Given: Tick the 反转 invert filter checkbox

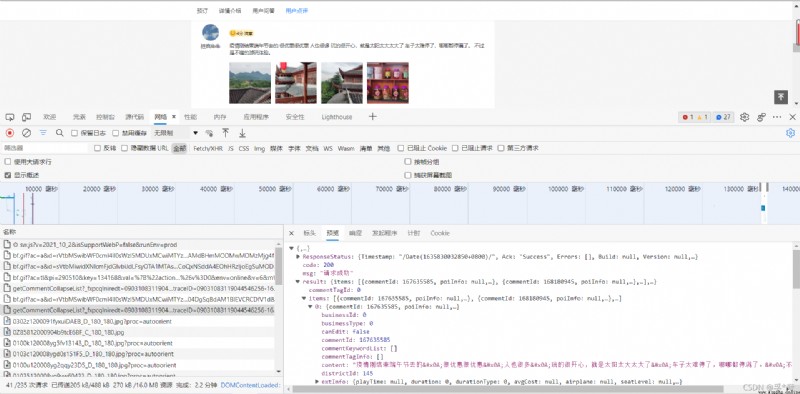Looking at the screenshot, I should point(97,148).
